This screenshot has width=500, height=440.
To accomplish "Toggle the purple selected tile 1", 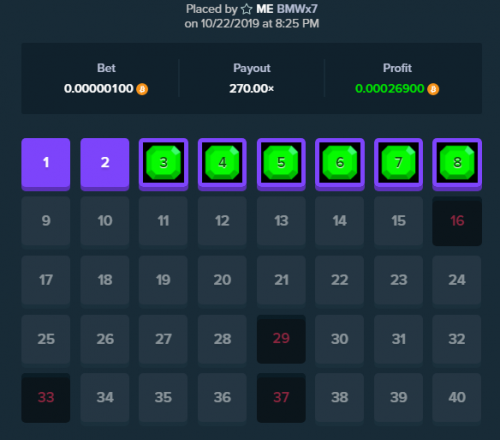I will 46,164.
